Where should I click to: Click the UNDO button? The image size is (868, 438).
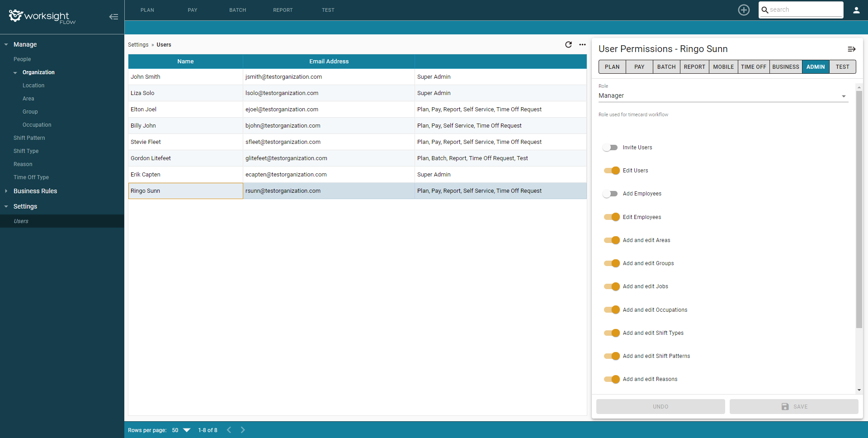[x=660, y=406]
